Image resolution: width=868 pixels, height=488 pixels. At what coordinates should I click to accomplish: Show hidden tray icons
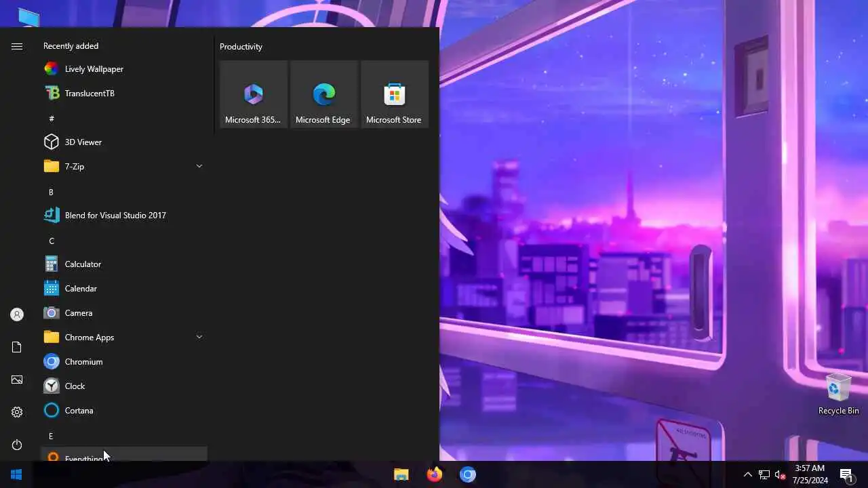tap(748, 474)
